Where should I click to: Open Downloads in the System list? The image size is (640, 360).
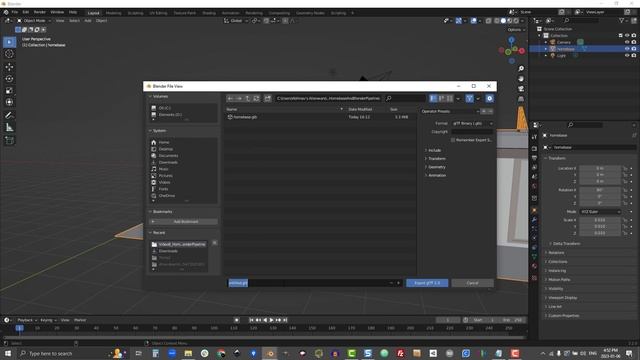tap(168, 162)
